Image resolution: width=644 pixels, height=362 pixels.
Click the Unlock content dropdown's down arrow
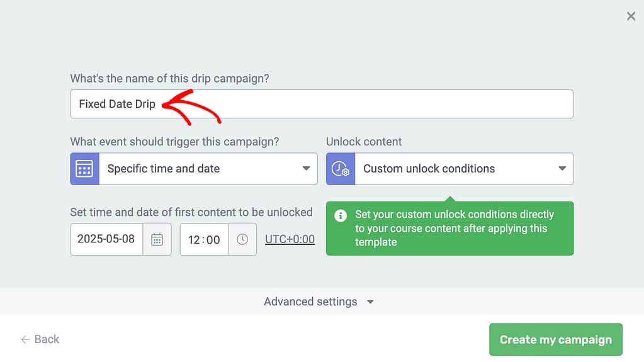point(562,169)
